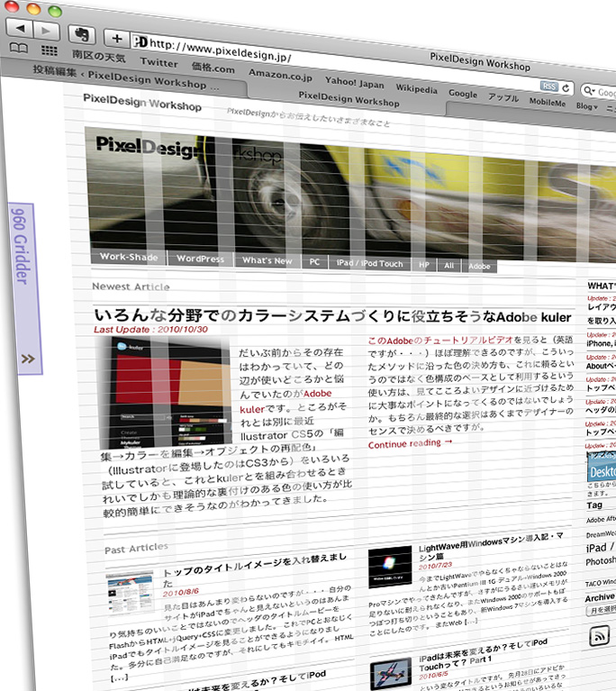The image size is (616, 691).
Task: Open the bookmarks book icon
Action: pos(19,48)
